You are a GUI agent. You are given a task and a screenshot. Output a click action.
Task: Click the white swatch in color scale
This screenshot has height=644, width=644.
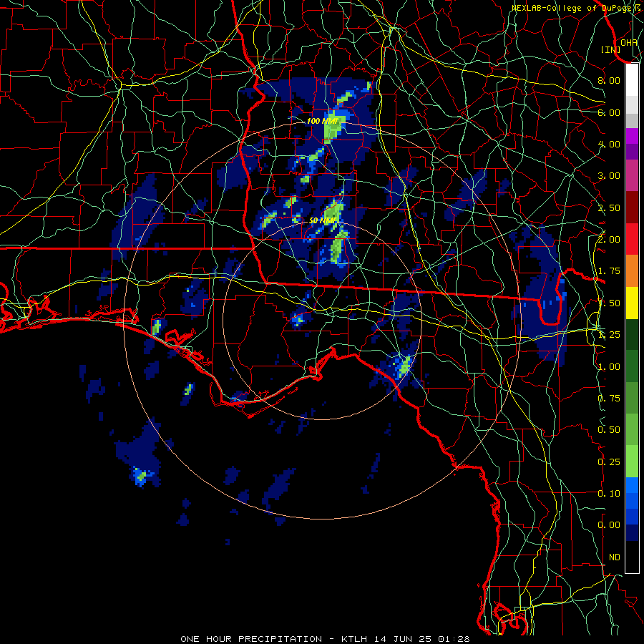(x=632, y=80)
